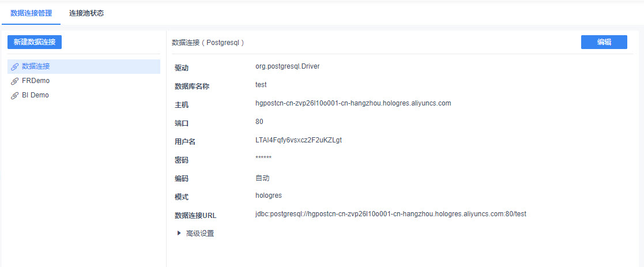644x267 pixels.
Task: Click the 用户名 field label
Action: pyautogui.click(x=185, y=142)
